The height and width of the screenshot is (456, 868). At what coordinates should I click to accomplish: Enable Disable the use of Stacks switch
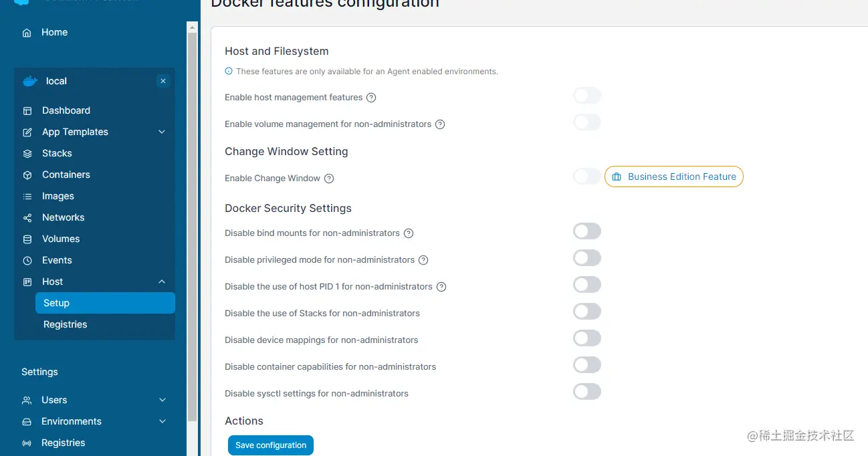point(587,312)
